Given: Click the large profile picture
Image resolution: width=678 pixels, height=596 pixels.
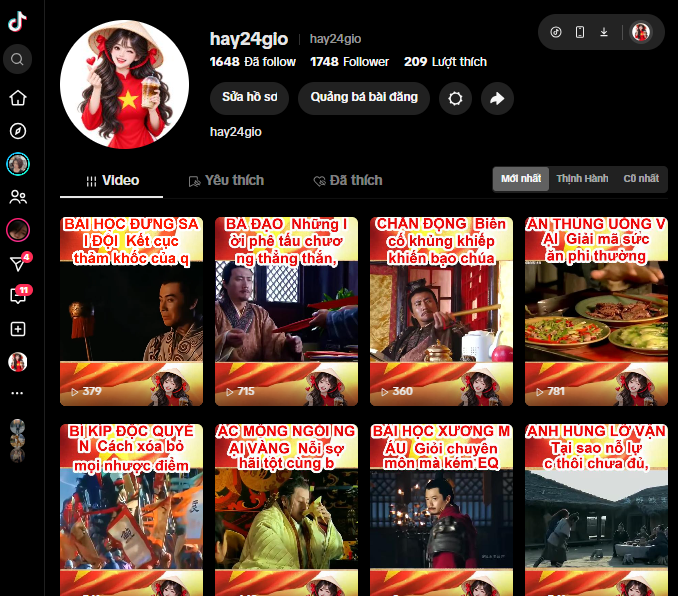Looking at the screenshot, I should (125, 84).
